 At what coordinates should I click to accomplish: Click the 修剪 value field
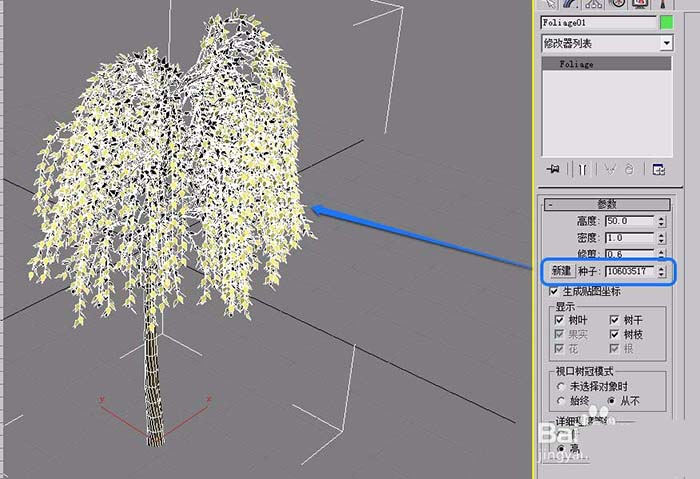tap(629, 254)
